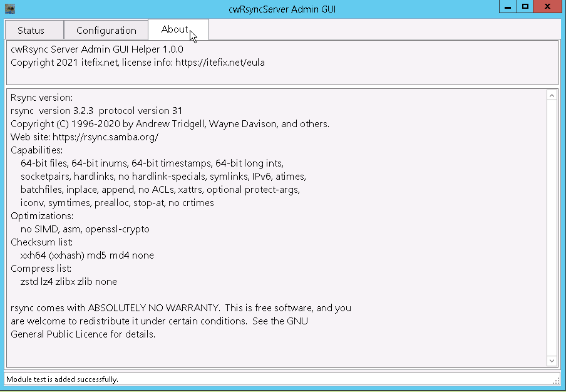The height and width of the screenshot is (392, 566).
Task: Click the up arrow on the info panel scrollbar
Action: 552,95
